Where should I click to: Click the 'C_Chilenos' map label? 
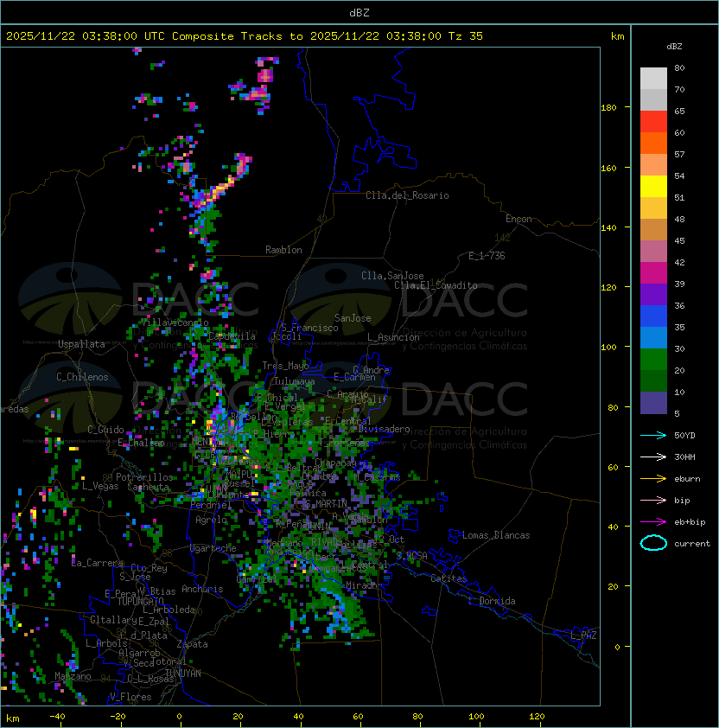pyautogui.click(x=82, y=377)
